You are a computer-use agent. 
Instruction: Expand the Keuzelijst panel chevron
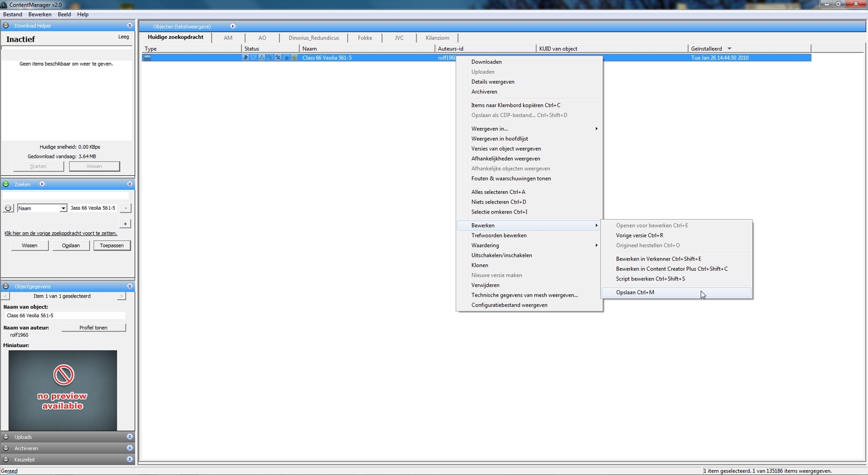(x=130, y=459)
